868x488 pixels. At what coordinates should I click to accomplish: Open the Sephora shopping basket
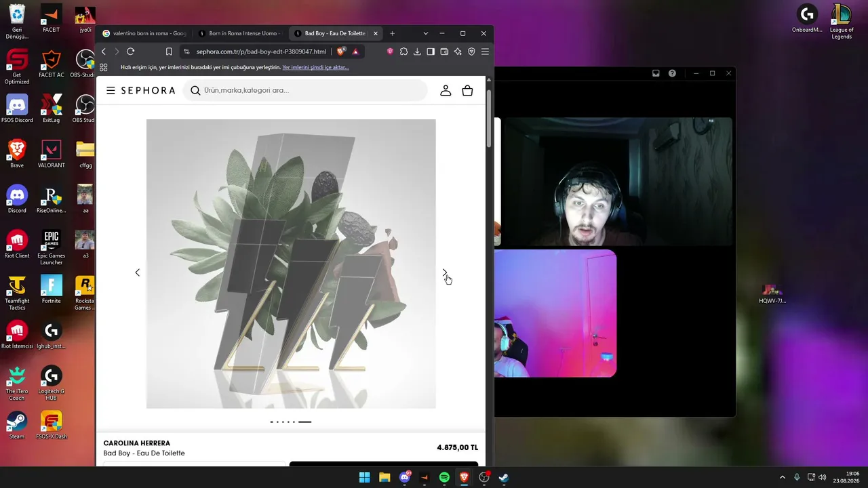click(x=467, y=90)
